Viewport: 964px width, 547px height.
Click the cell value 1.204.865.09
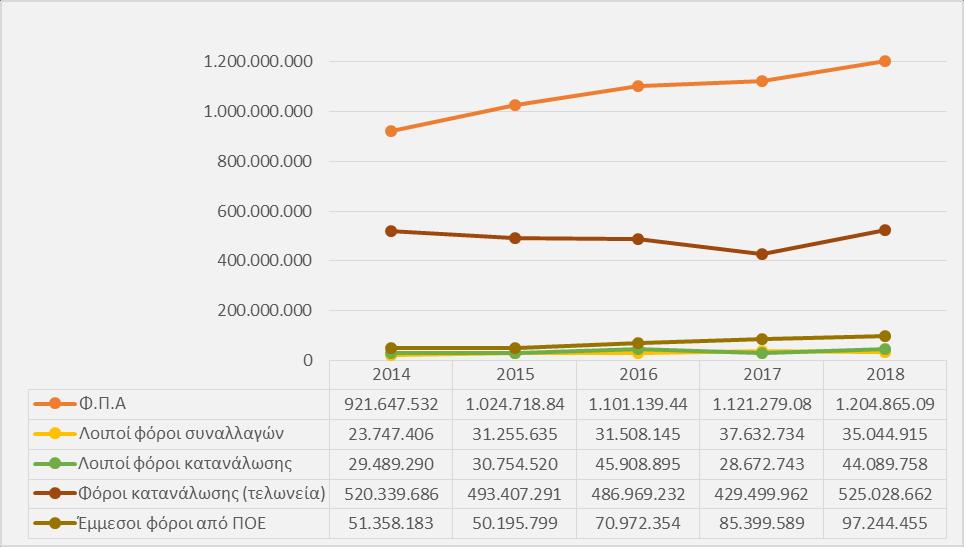885,404
